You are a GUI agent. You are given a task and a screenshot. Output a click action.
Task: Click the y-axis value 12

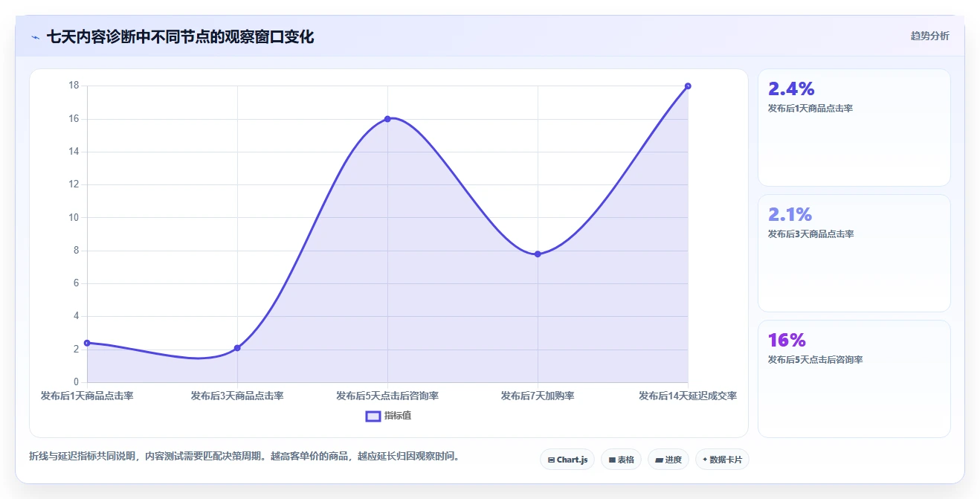(74, 184)
